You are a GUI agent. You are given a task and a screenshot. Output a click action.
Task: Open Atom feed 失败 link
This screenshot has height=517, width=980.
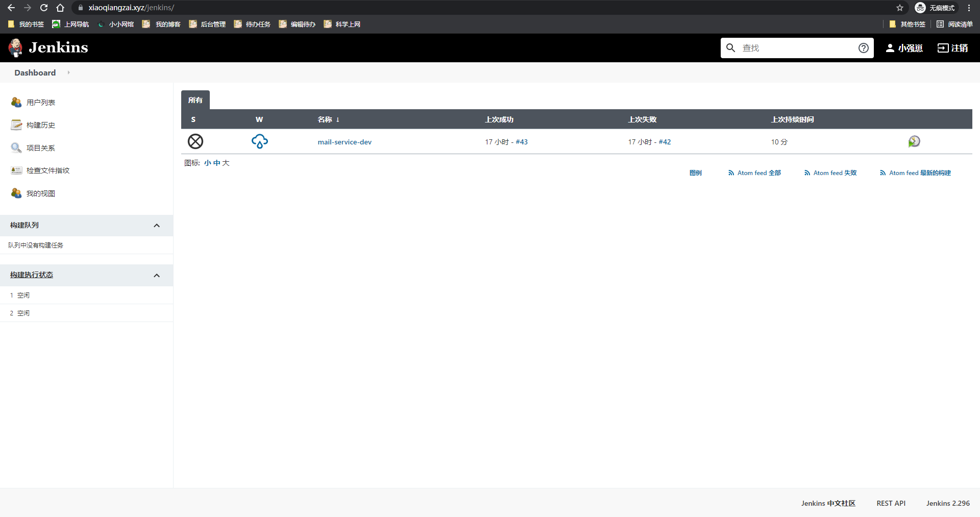(x=830, y=173)
